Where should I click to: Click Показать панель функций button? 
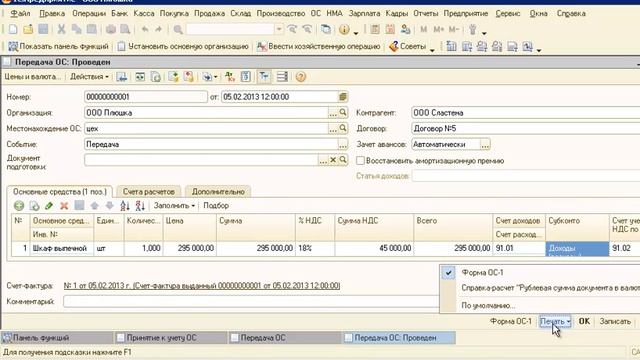coord(58,47)
